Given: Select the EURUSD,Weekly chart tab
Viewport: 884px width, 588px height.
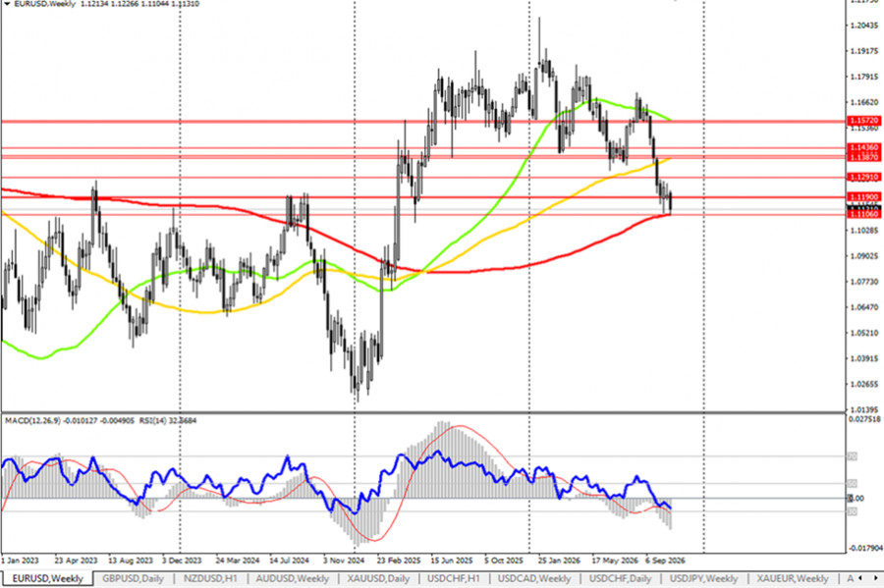Looking at the screenshot, I should (x=47, y=578).
